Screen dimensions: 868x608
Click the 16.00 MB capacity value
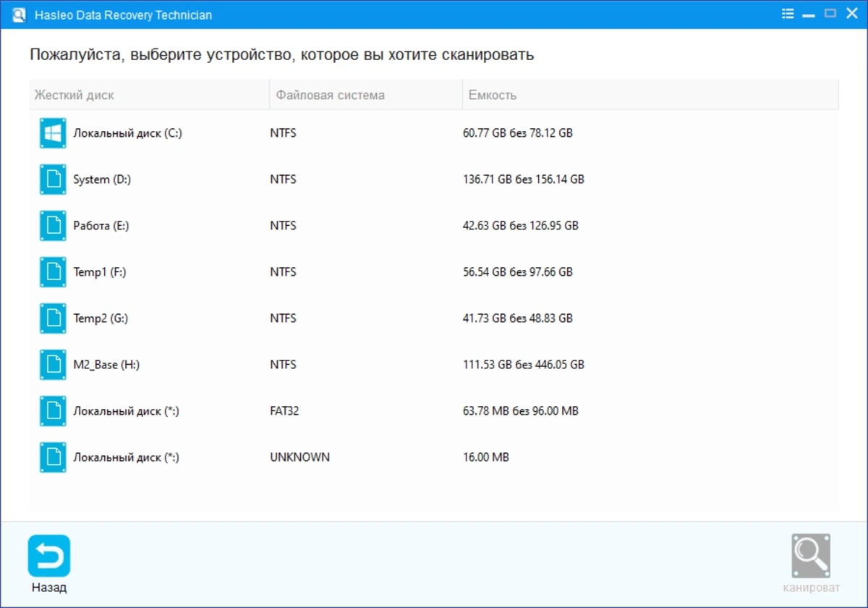486,457
